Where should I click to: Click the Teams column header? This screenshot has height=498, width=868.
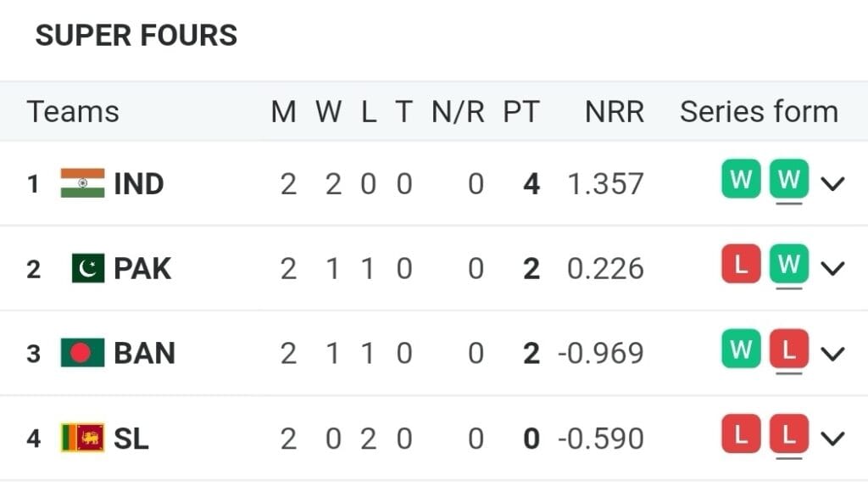73,112
